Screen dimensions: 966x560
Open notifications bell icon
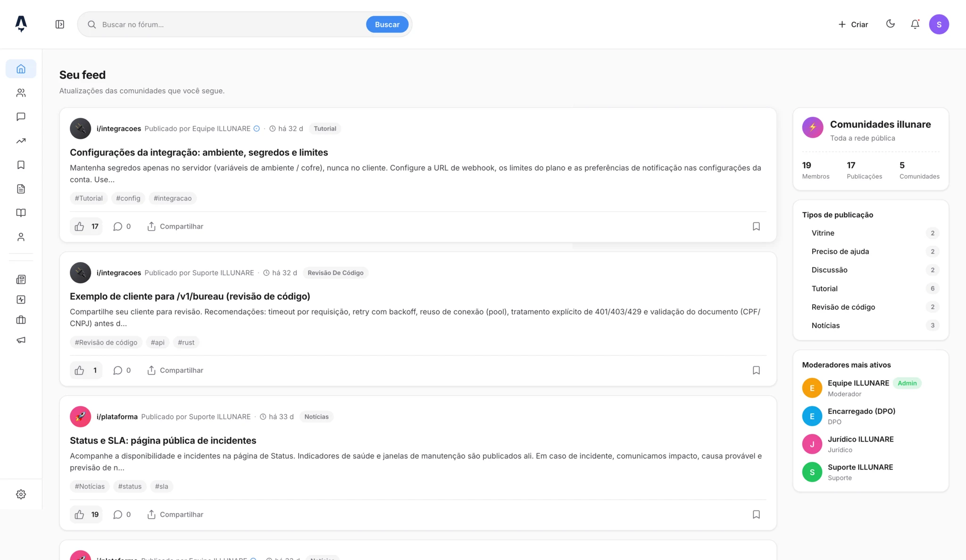[915, 24]
